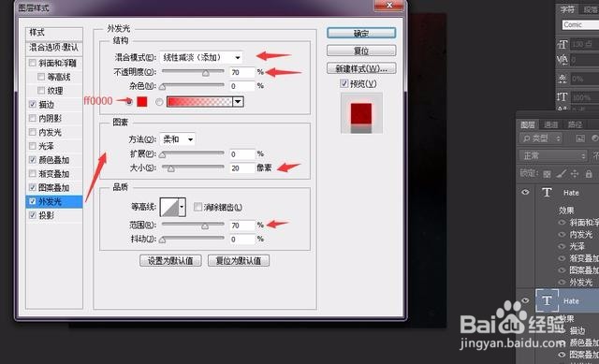Select the solid color radio button

pyautogui.click(x=129, y=102)
